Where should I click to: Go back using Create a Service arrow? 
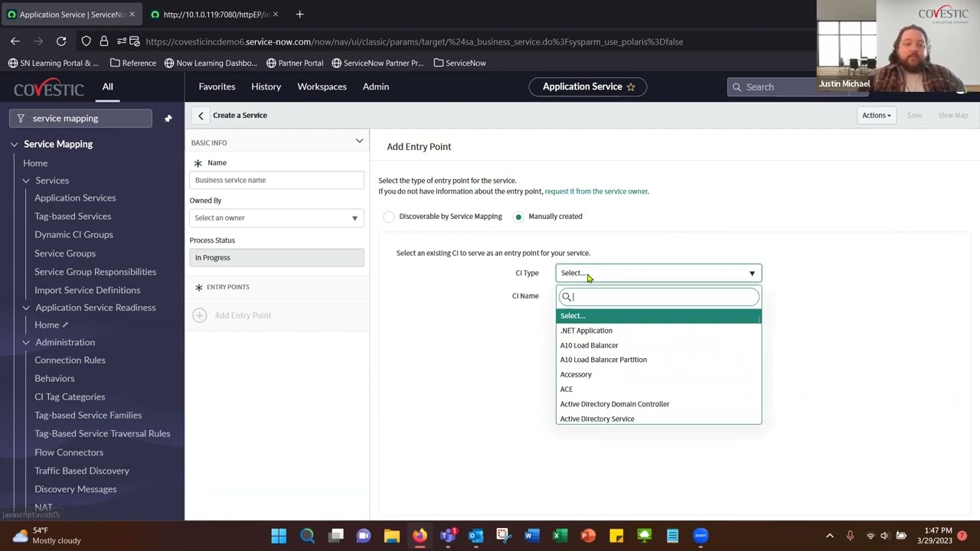[201, 116]
